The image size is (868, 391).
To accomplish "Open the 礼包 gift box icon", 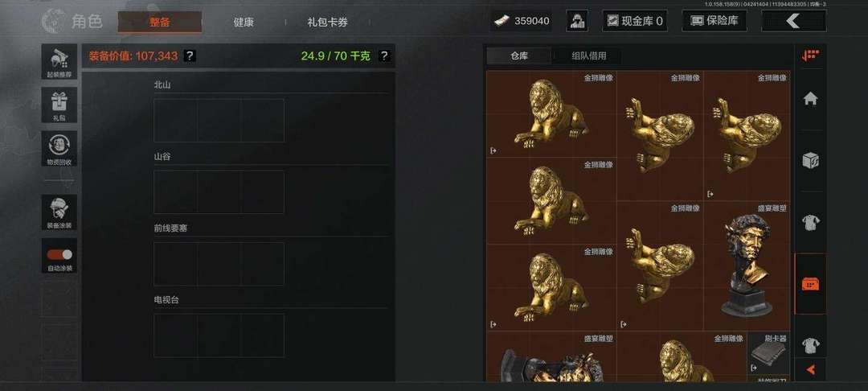I will [59, 105].
